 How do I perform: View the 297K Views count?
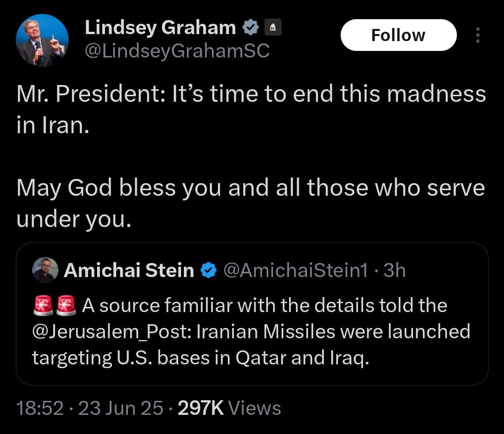coord(229,408)
